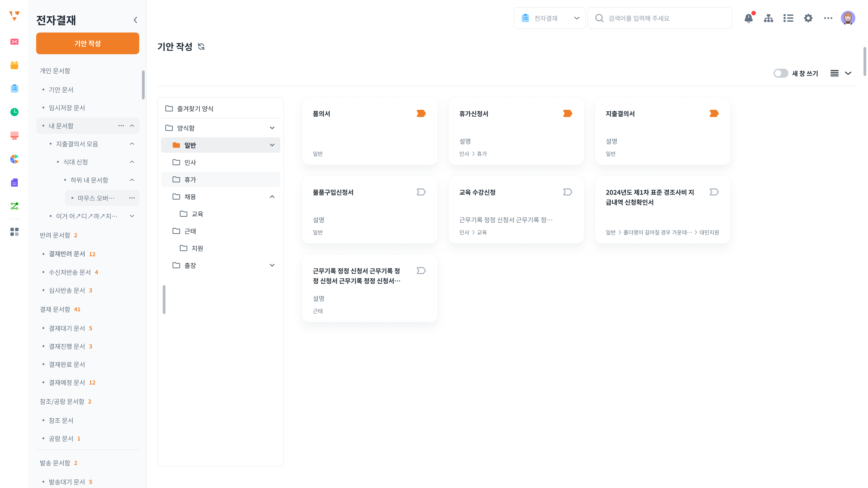Click the list view icon

[834, 73]
